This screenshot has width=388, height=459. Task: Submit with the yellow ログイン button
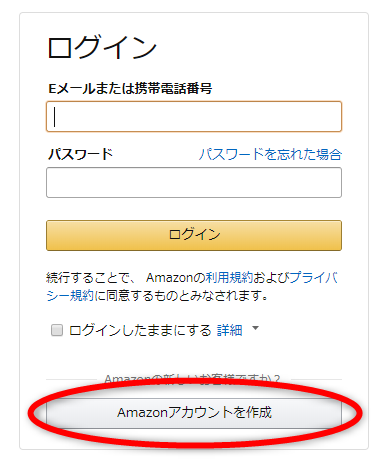pos(194,235)
